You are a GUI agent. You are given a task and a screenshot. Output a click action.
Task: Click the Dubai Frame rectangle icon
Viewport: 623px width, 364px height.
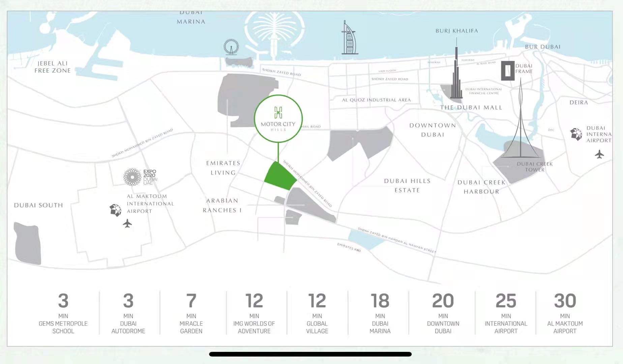pos(508,71)
